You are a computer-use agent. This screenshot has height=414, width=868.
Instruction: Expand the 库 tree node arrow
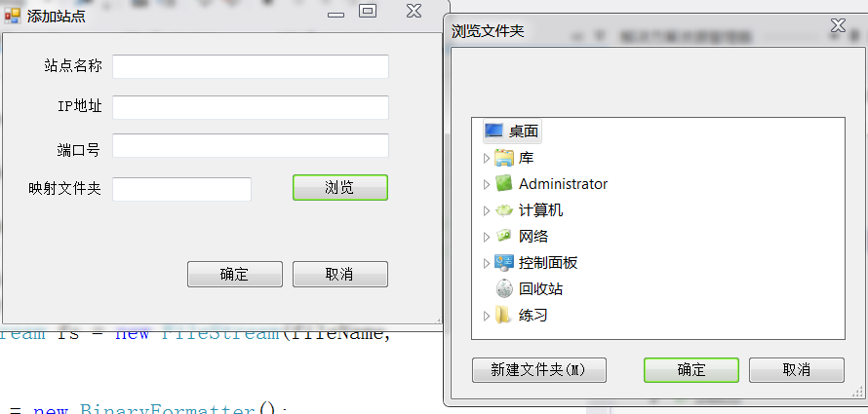pyautogui.click(x=487, y=158)
